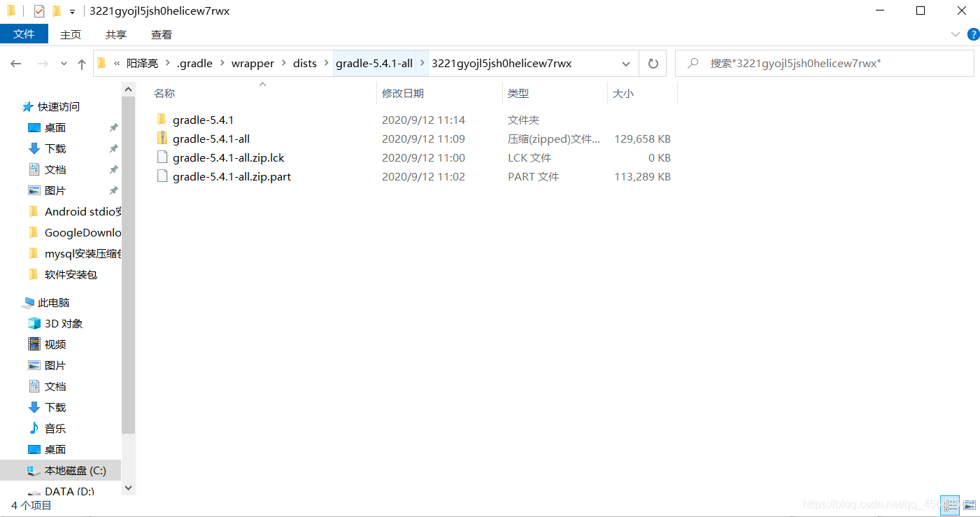Refresh the current folder view
The width and height of the screenshot is (980, 517).
tap(652, 63)
